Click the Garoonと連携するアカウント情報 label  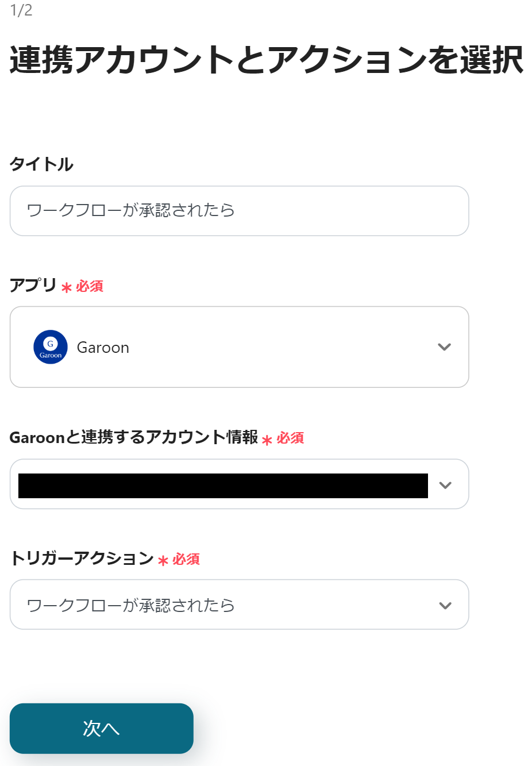pyautogui.click(x=134, y=437)
